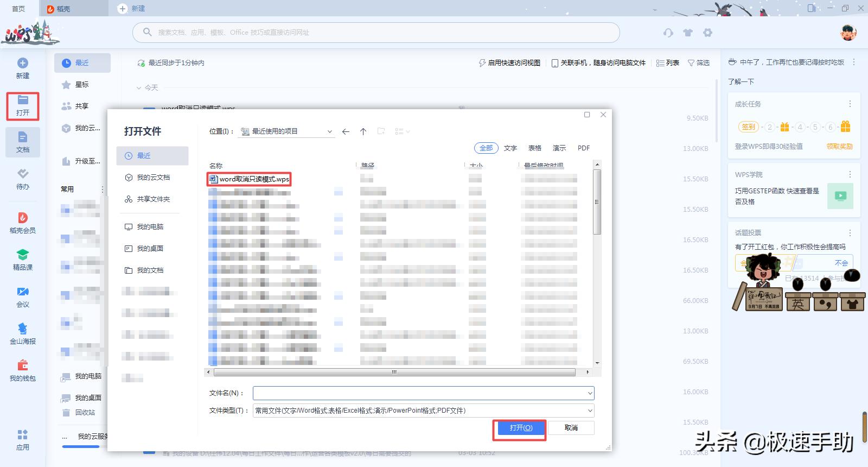The width and height of the screenshot is (868, 467).
Task: Click the 签到 sign-in badge
Action: tap(748, 127)
